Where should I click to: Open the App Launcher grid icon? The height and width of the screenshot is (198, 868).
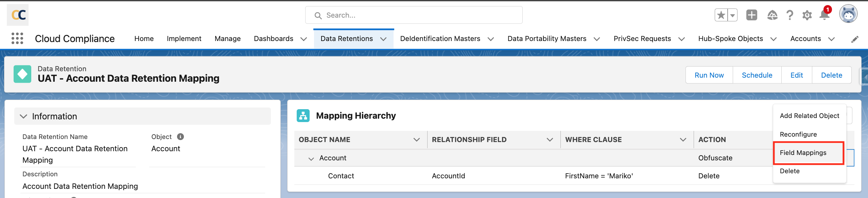[17, 38]
